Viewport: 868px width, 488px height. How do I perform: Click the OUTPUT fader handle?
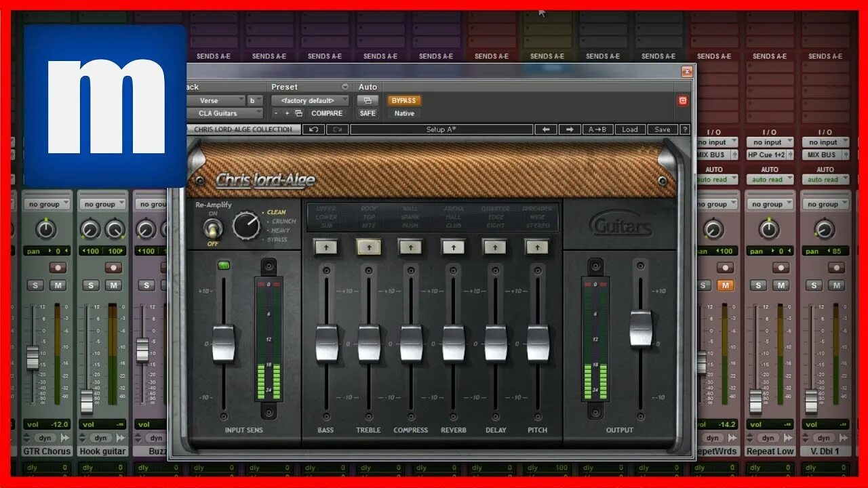pos(641,329)
